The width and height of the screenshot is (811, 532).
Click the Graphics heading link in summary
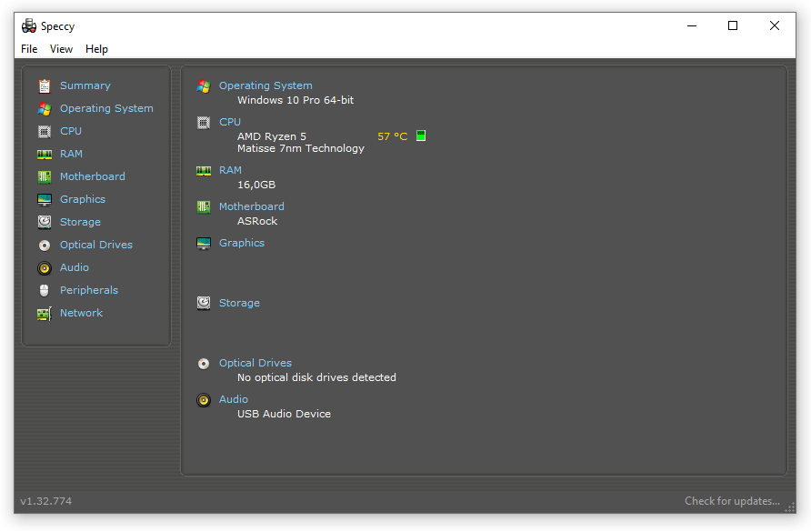[242, 243]
